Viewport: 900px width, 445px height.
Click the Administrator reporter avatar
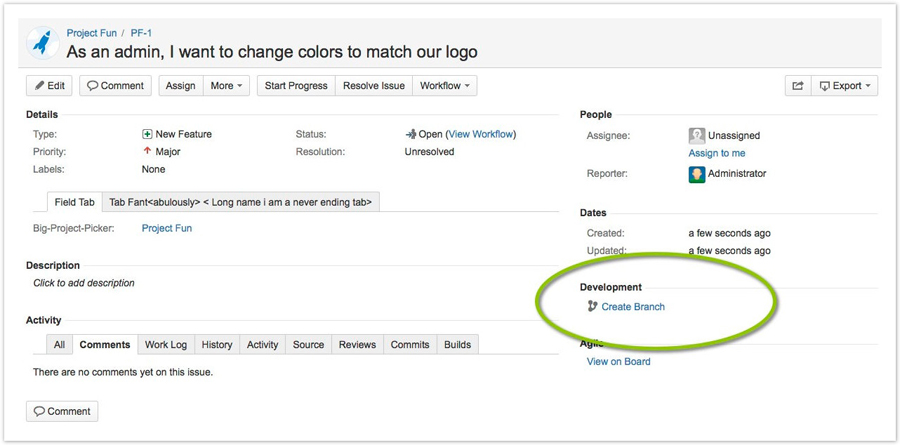[x=697, y=174]
